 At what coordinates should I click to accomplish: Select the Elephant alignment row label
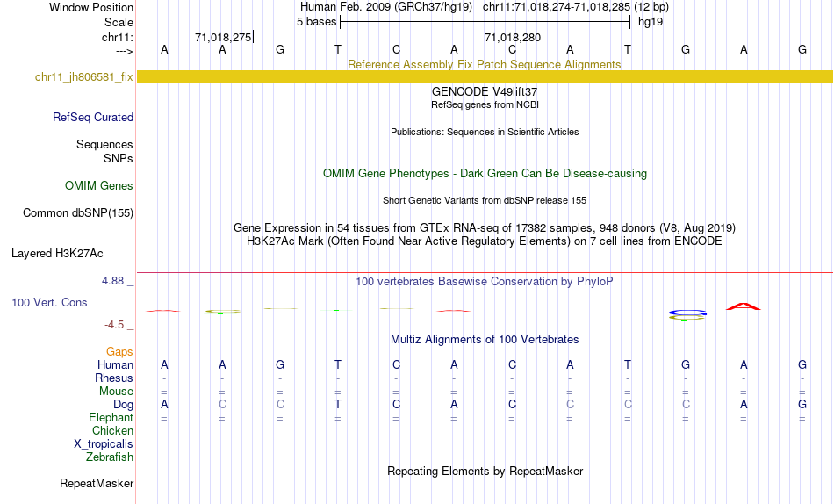point(111,417)
